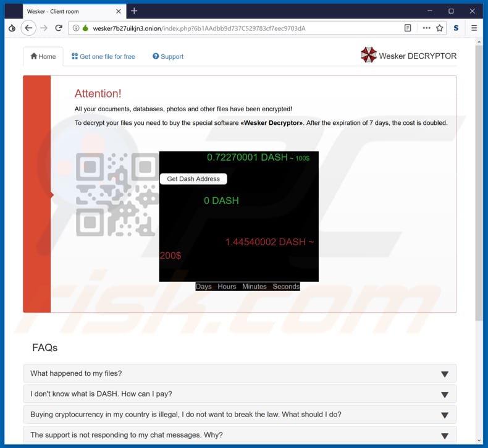The image size is (488, 448).
Task: Click the S extension icon in toolbar
Action: (x=456, y=28)
